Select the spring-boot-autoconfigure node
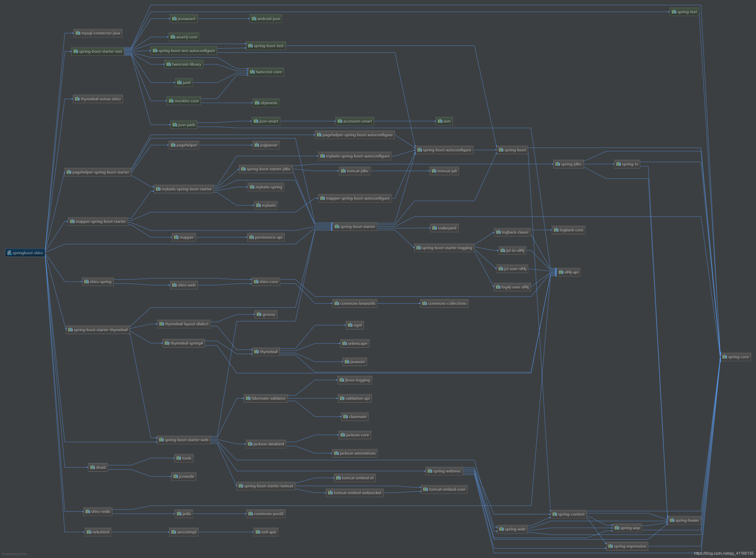This screenshot has width=756, height=558. tap(444, 150)
